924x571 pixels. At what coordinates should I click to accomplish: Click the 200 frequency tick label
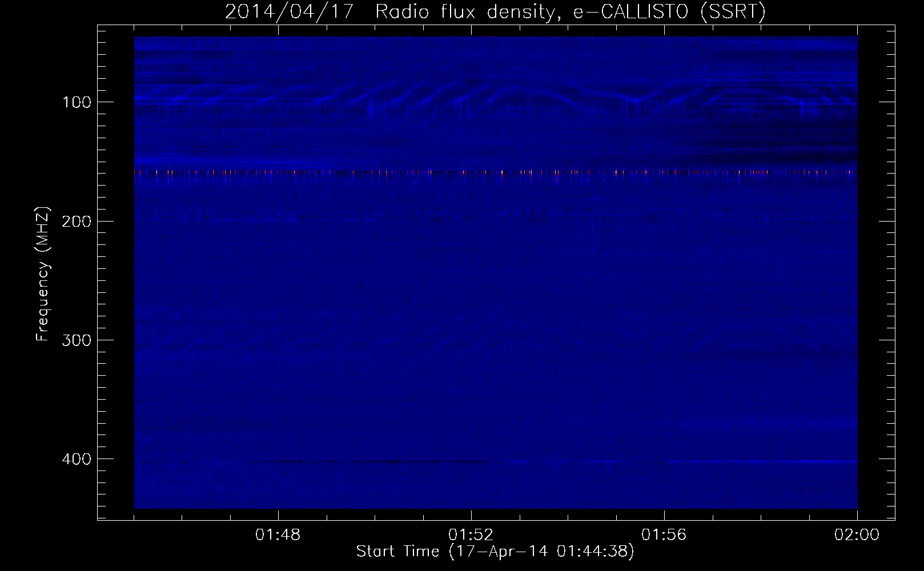pos(77,222)
